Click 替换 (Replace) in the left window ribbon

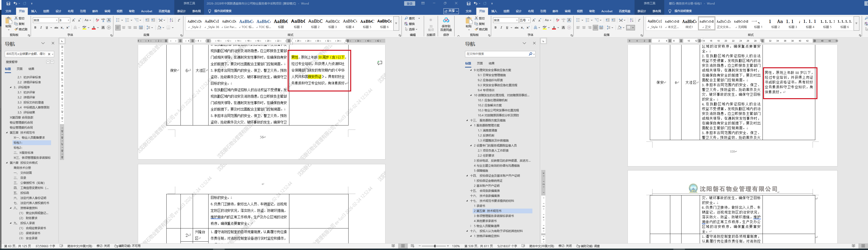point(410,24)
